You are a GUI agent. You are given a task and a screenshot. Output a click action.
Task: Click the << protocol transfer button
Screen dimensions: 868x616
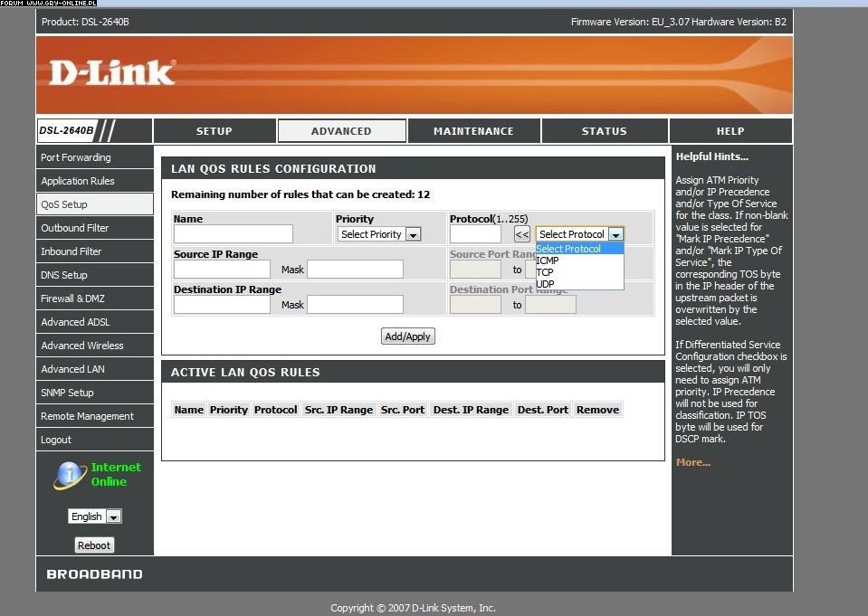click(522, 234)
